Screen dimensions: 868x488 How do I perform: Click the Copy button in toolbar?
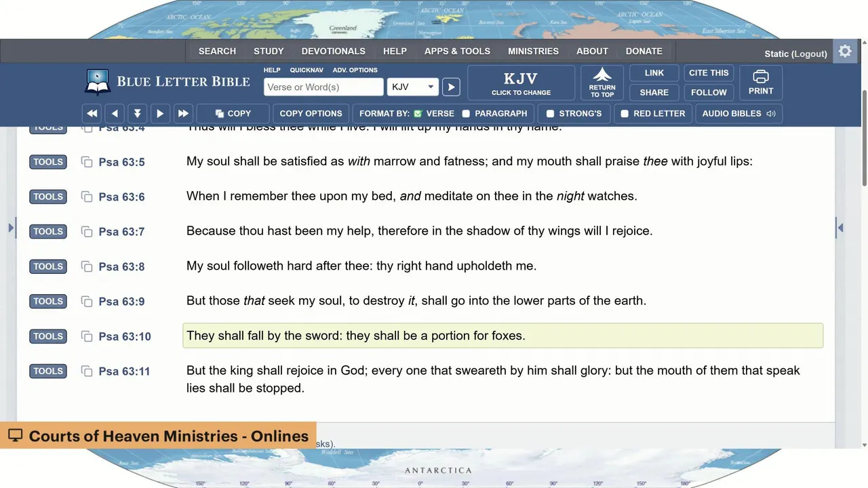coord(233,113)
